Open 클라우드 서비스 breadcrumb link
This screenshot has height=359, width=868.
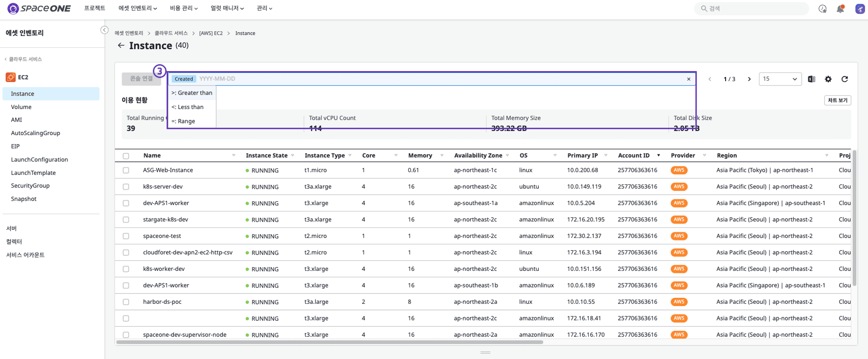point(171,33)
